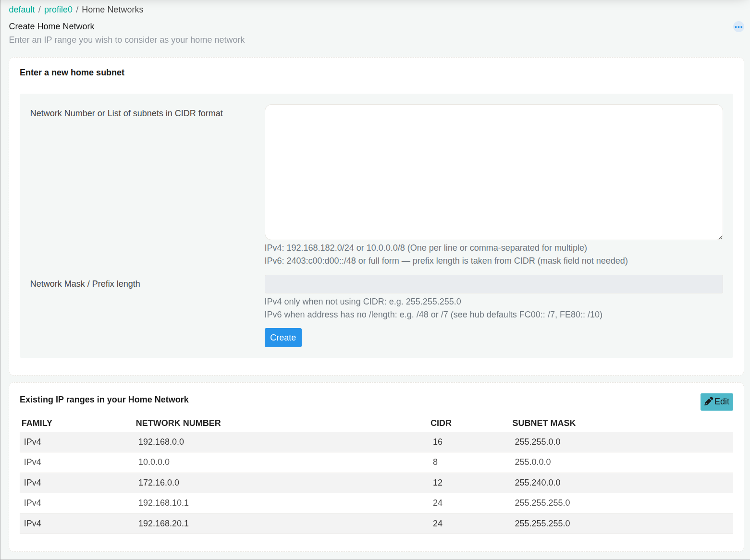Click the Enter a new home subnet heading

click(72, 73)
